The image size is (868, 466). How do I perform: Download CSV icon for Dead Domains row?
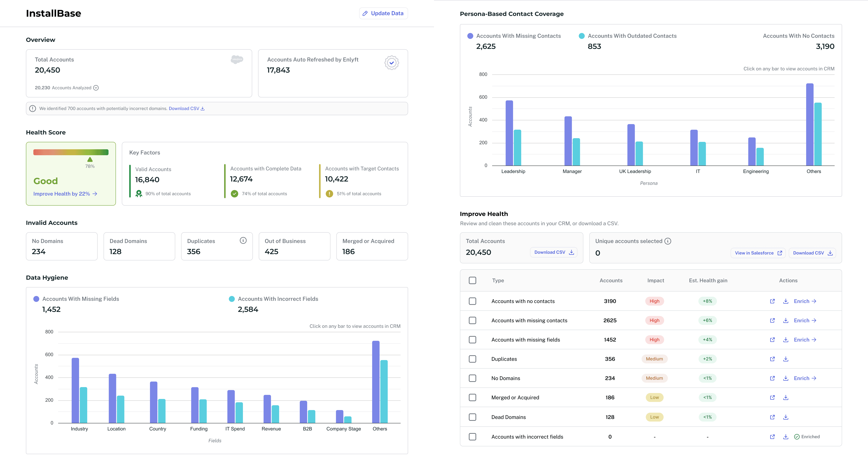[x=785, y=417]
